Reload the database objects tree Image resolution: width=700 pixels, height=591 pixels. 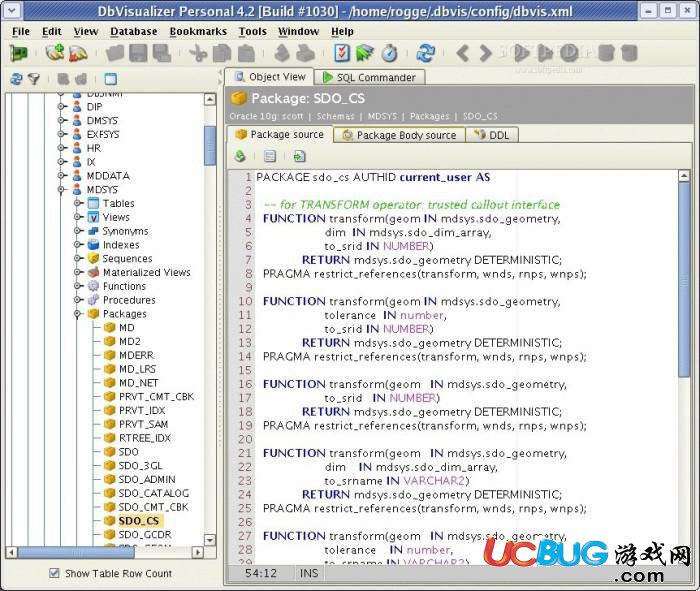(x=16, y=79)
